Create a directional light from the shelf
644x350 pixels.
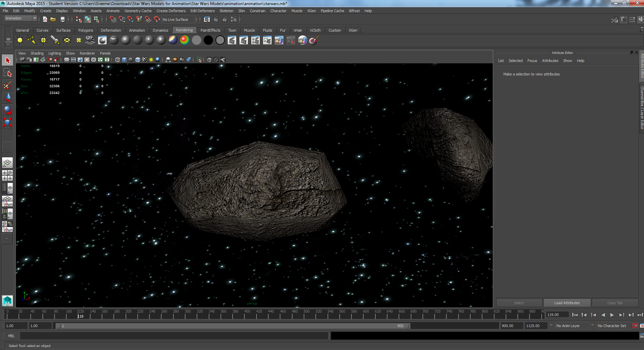[32, 40]
